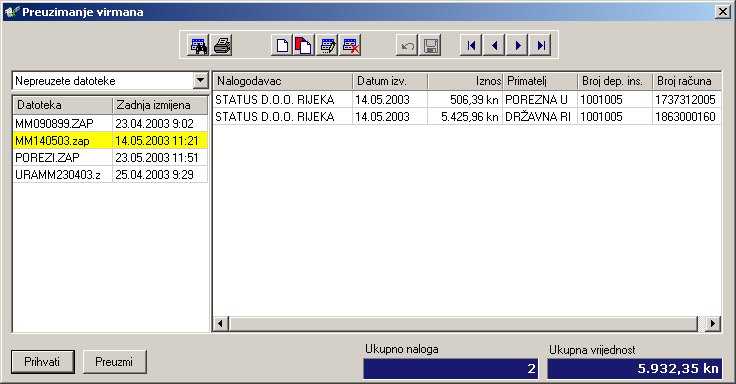The height and width of the screenshot is (384, 736).
Task: Click account number 1863000160
Action: point(687,116)
